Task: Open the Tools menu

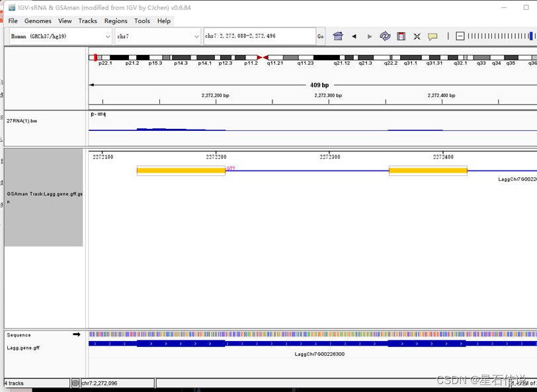Action: point(142,21)
